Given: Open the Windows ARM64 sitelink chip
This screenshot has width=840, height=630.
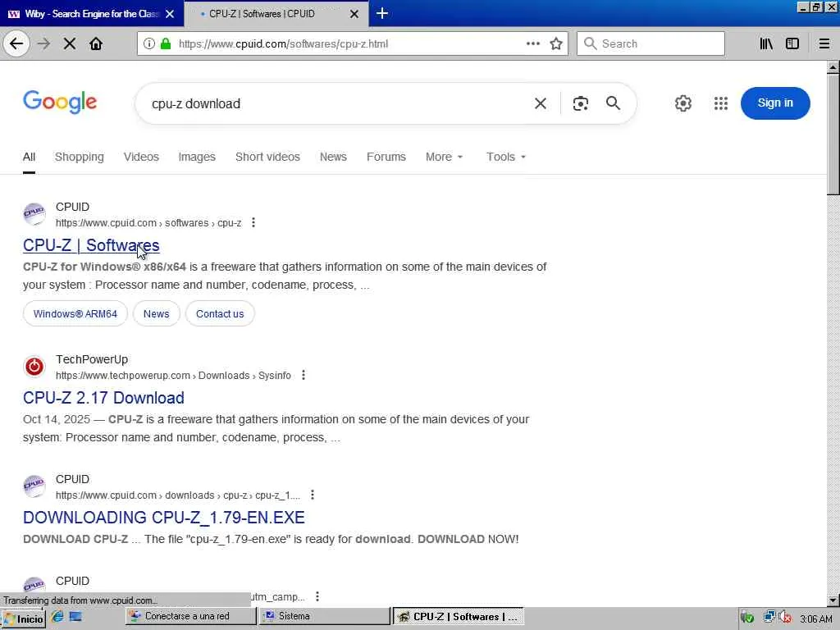Looking at the screenshot, I should click(x=75, y=314).
